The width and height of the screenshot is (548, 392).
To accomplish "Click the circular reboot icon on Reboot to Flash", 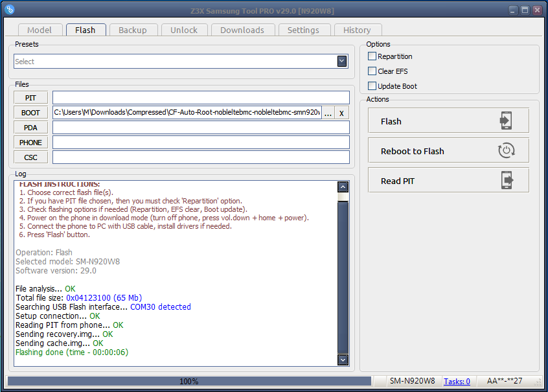I will coord(506,151).
